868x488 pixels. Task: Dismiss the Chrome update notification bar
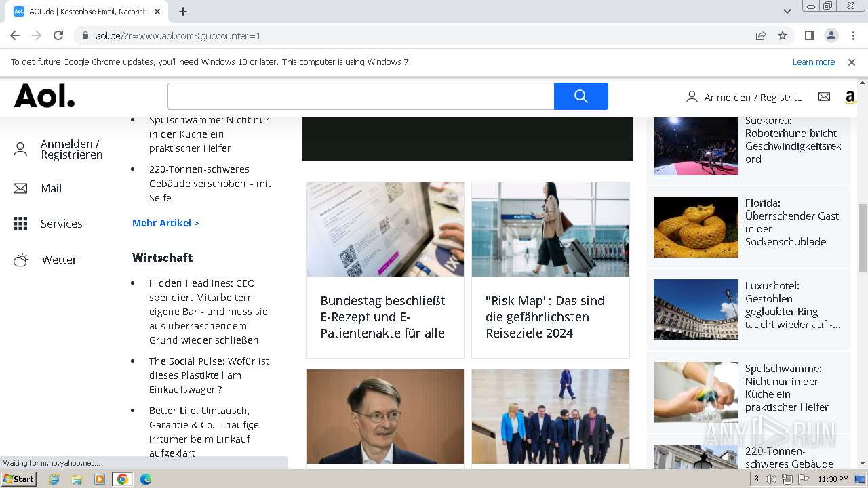(x=852, y=62)
